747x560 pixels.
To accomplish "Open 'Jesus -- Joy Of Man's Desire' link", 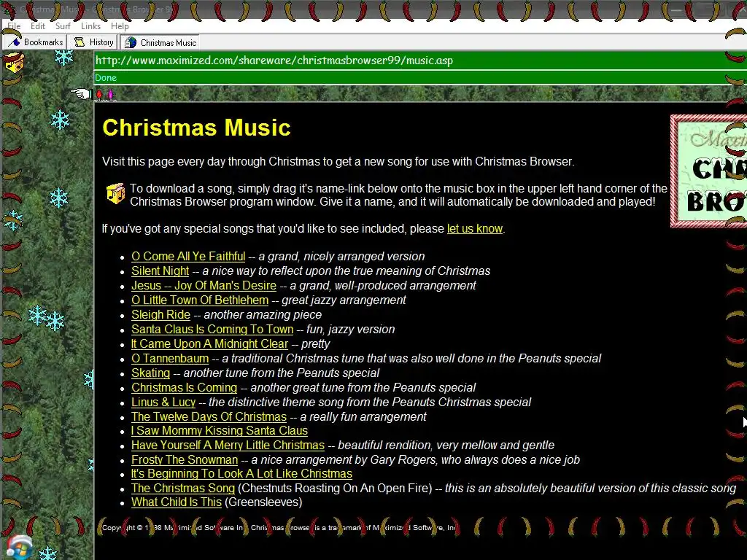I will [204, 286].
